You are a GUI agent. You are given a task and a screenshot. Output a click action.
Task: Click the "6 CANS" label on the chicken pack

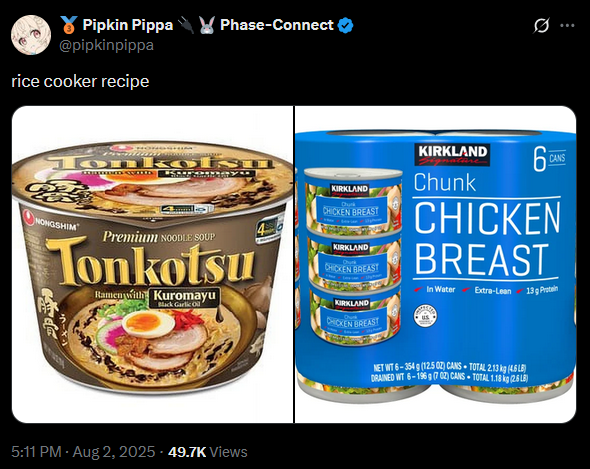(549, 159)
